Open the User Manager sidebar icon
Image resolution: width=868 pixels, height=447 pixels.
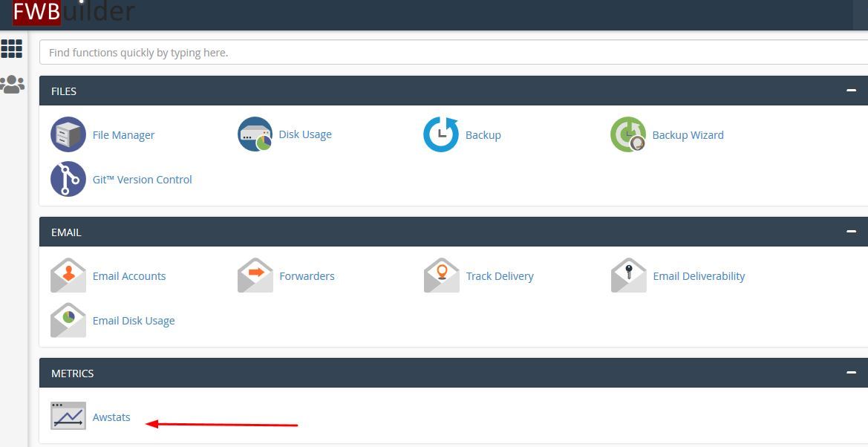[12, 85]
